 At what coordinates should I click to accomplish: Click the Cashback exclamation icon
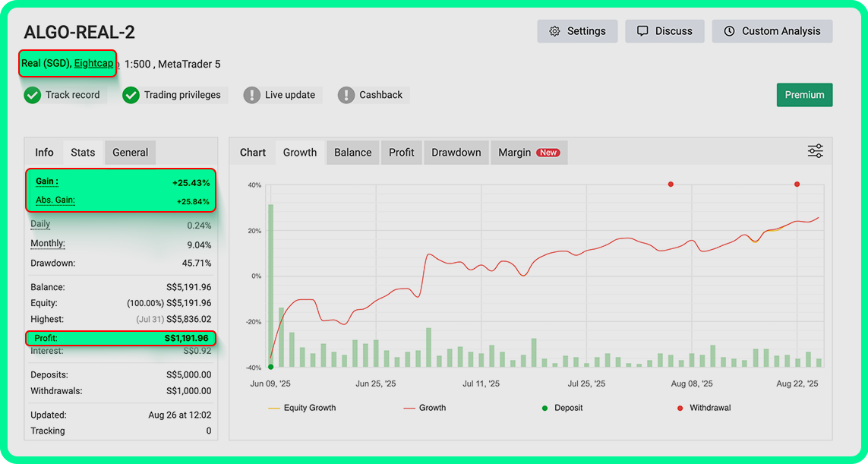coord(346,95)
